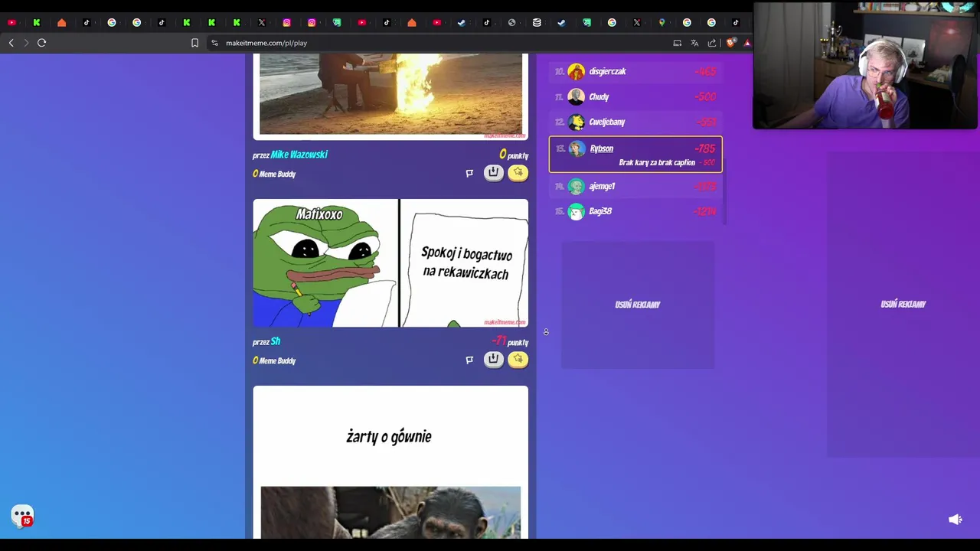Viewport: 980px width, 551px height.
Task: Click 'Brak kary za brak caption' text
Action: [x=657, y=162]
